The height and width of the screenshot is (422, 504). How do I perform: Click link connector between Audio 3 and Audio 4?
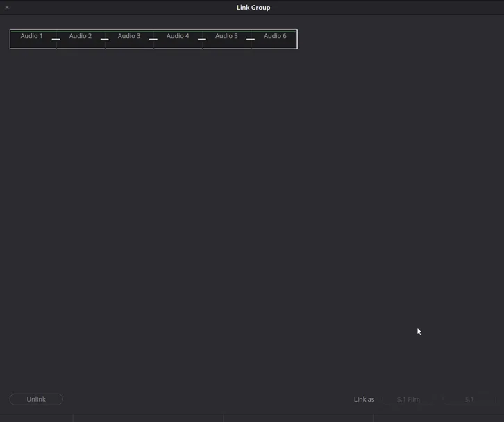(x=153, y=39)
